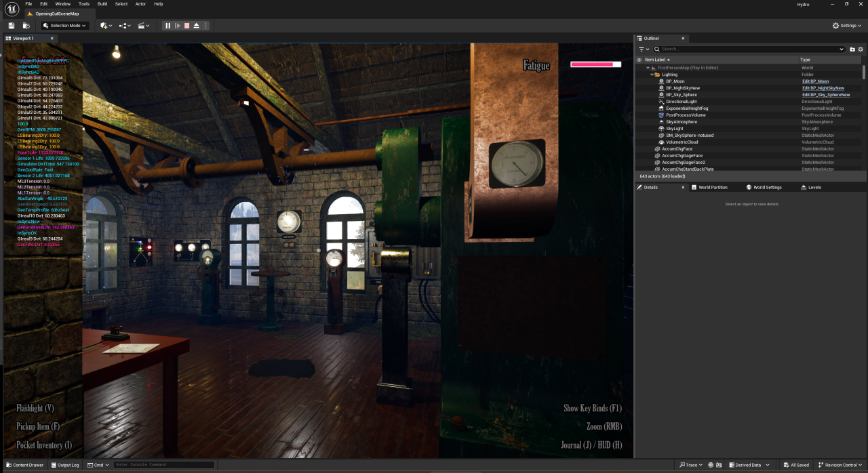This screenshot has width=868, height=473.
Task: Open the Cinematics clapperboard dropdown
Action: pos(144,26)
